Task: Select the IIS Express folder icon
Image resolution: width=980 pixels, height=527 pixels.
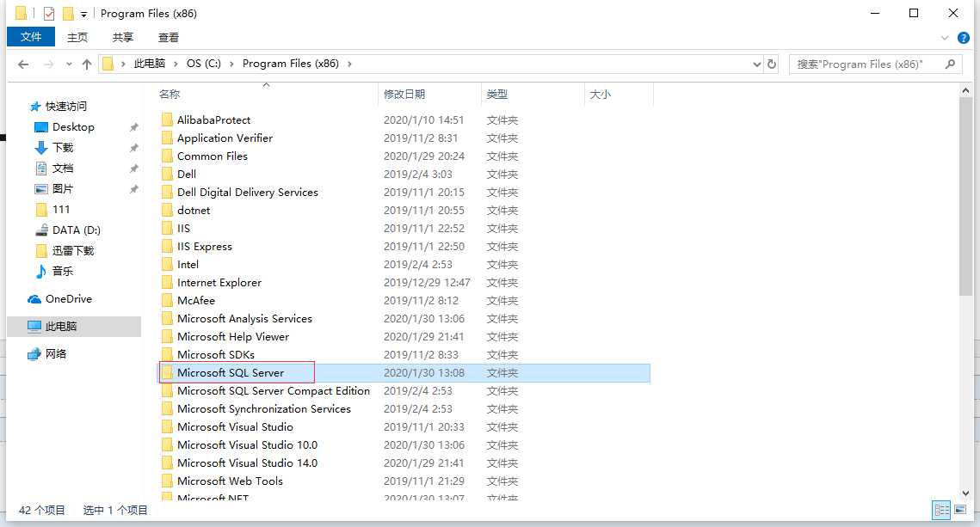Action: click(167, 246)
